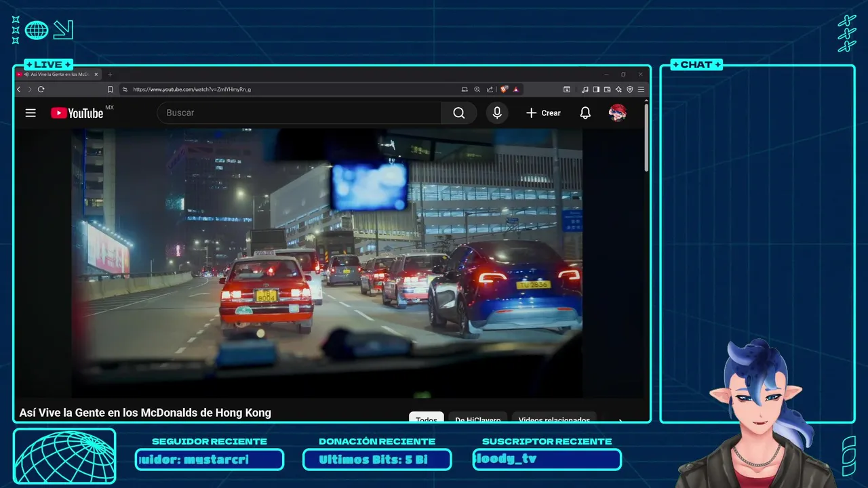Viewport: 868px width, 488px height.
Task: Click the YouTube logo to go home
Action: click(77, 113)
